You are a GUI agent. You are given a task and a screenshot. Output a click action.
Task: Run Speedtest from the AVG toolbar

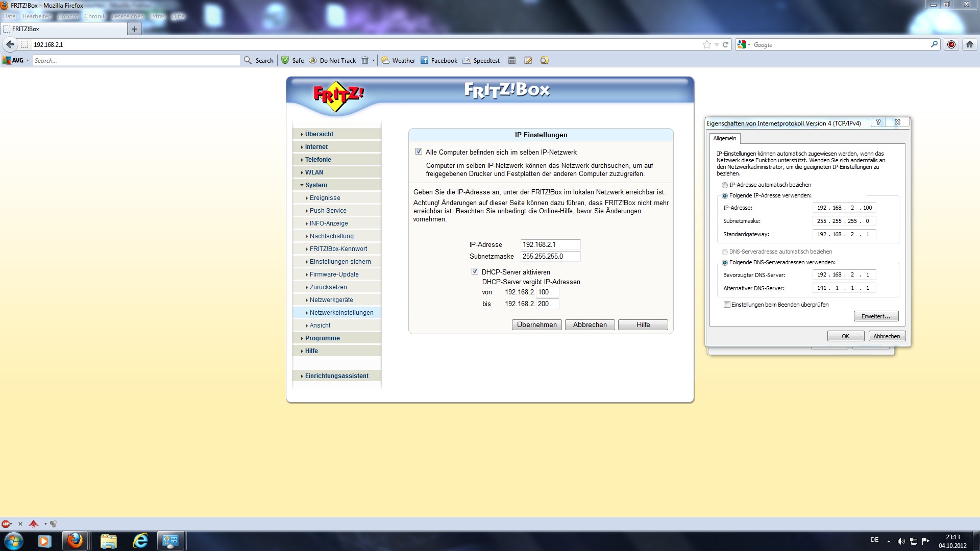click(x=481, y=60)
